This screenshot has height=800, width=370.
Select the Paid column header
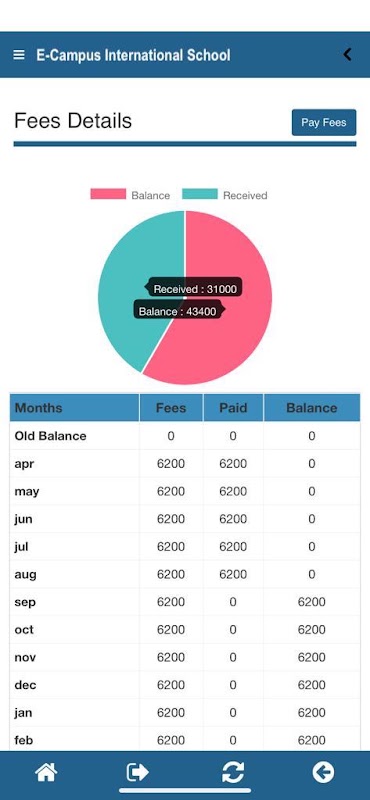click(233, 408)
